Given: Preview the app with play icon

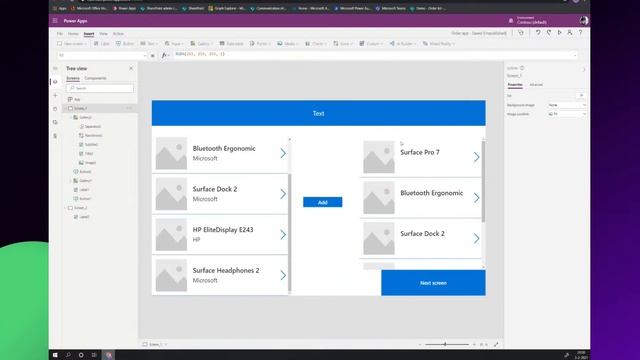Looking at the screenshot, I should [x=559, y=33].
